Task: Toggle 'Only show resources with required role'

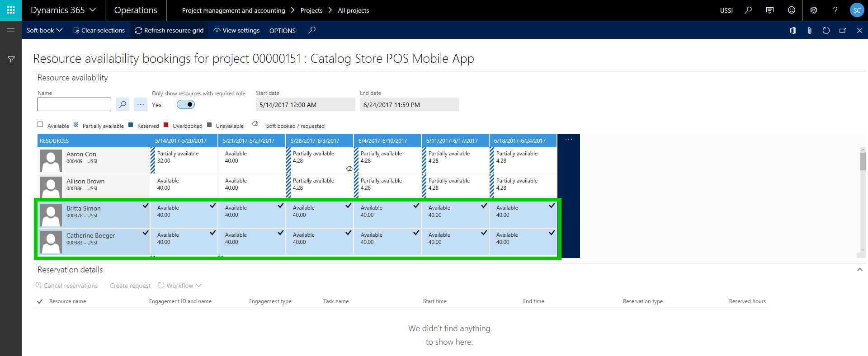Action: [x=186, y=104]
